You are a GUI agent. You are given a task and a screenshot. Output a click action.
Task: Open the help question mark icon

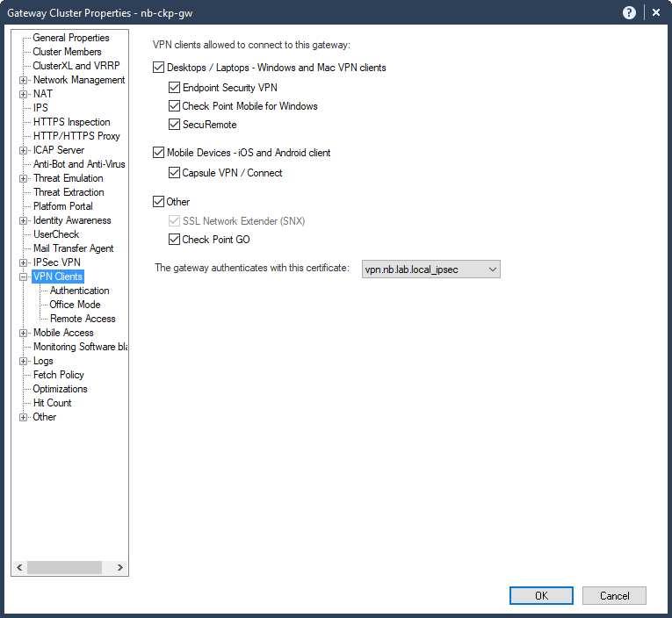pyautogui.click(x=629, y=13)
